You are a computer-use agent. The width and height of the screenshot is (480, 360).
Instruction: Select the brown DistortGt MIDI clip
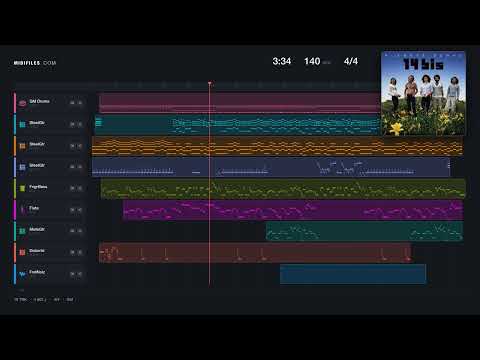tap(255, 253)
